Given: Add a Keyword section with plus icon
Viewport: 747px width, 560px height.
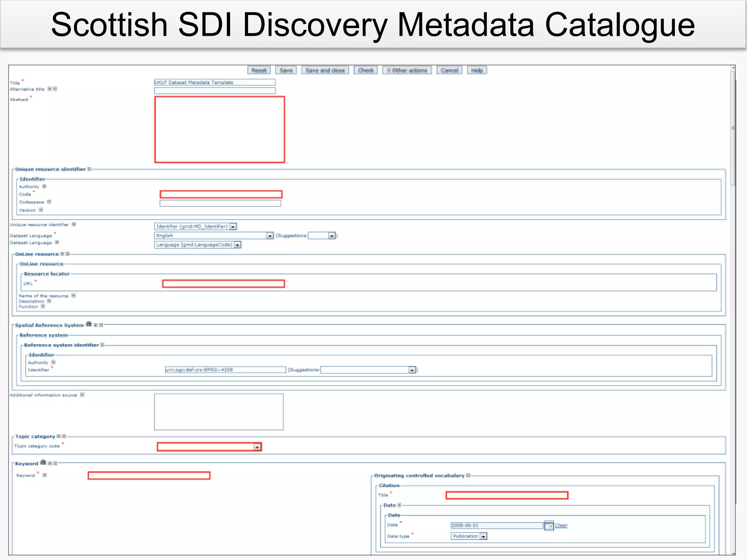Looking at the screenshot, I should (x=50, y=463).
